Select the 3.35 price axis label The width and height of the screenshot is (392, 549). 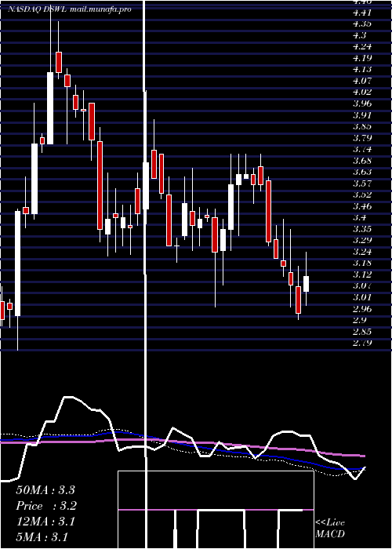point(362,229)
